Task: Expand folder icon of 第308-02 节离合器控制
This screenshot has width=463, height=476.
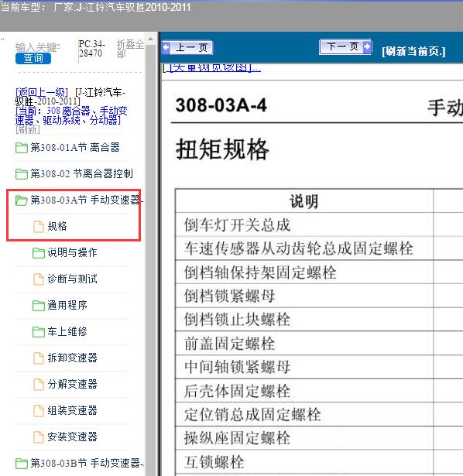Action: 21,174
